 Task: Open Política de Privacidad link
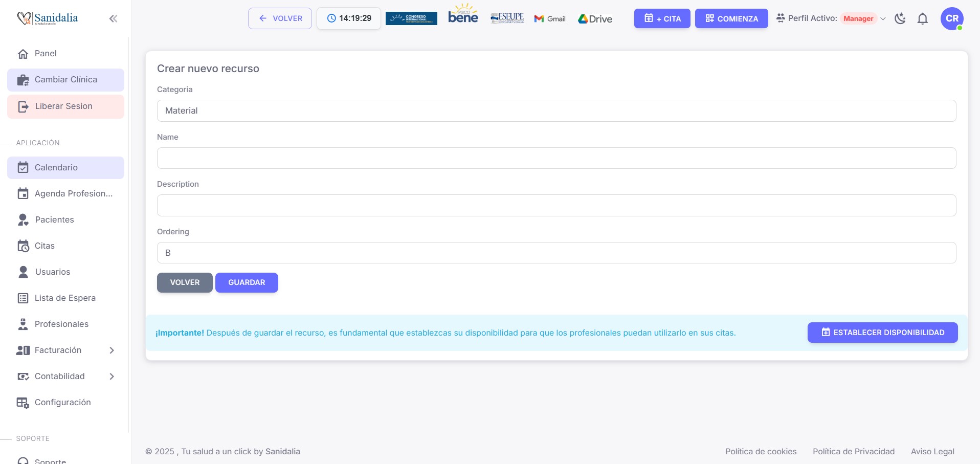pos(853,451)
